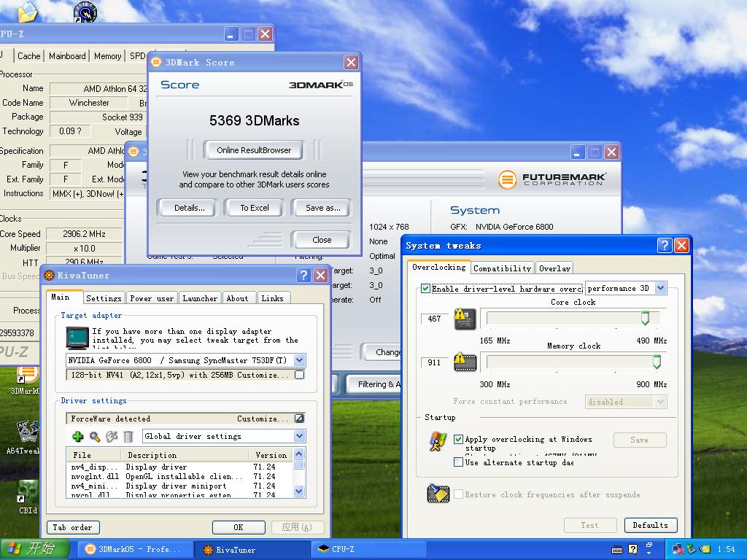The width and height of the screenshot is (747, 560).
Task: Click the magnifier icon in RivaTuner driver settings
Action: 95,436
